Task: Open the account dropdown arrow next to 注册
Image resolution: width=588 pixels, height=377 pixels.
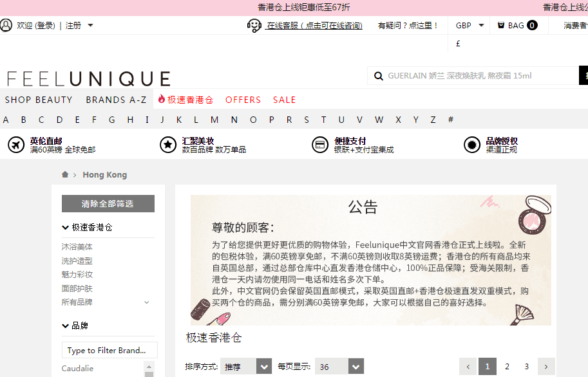Action: click(x=90, y=26)
